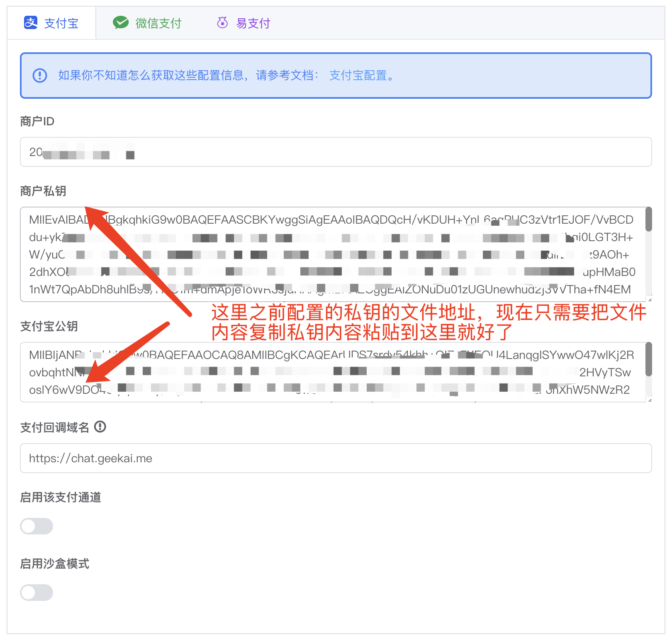Screen dimensions: 672x644
Task: Open the 支付宝配置 documentation link
Action: coord(358,76)
